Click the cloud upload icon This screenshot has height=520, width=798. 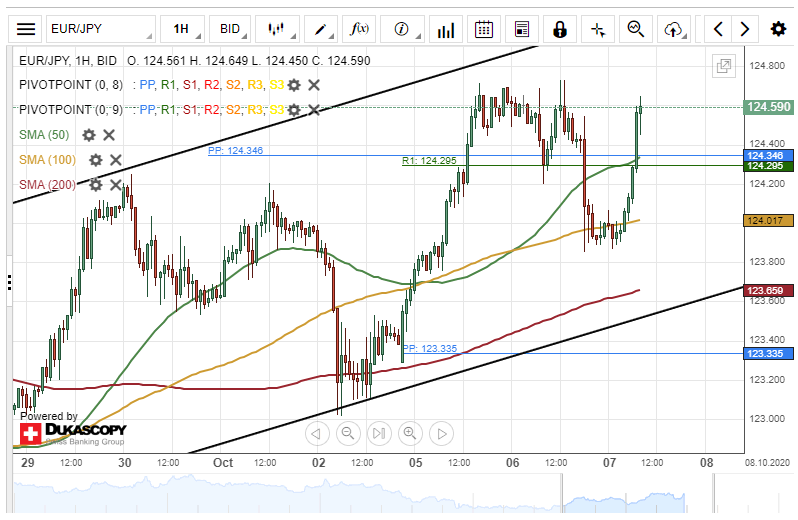[673, 29]
